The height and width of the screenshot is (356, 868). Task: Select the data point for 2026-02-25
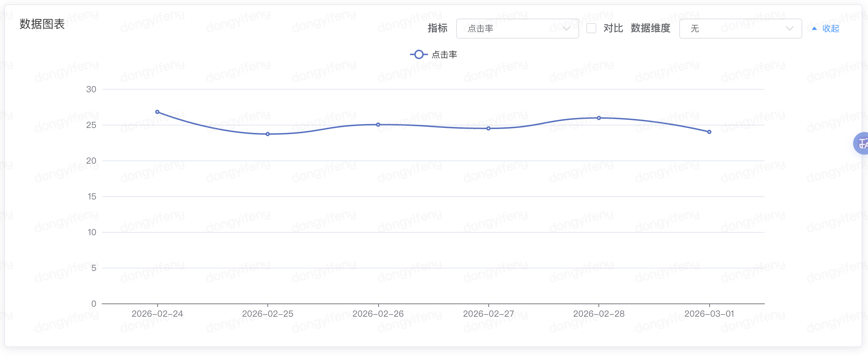coord(268,134)
